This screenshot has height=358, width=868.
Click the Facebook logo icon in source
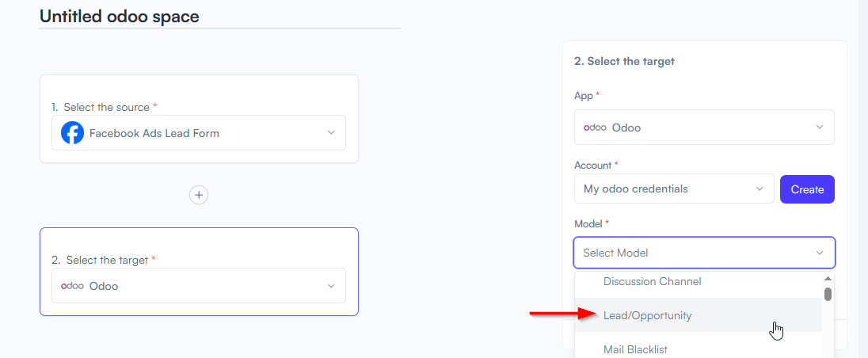(x=73, y=133)
